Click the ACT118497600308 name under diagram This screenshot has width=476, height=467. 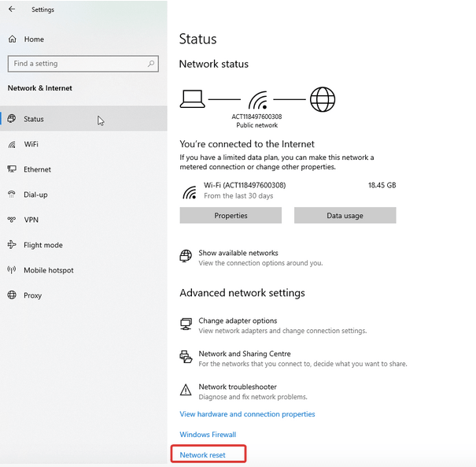[x=256, y=117]
